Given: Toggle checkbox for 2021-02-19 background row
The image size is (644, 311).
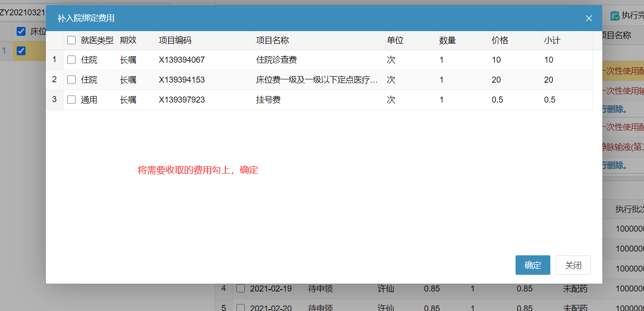Looking at the screenshot, I should [x=241, y=288].
